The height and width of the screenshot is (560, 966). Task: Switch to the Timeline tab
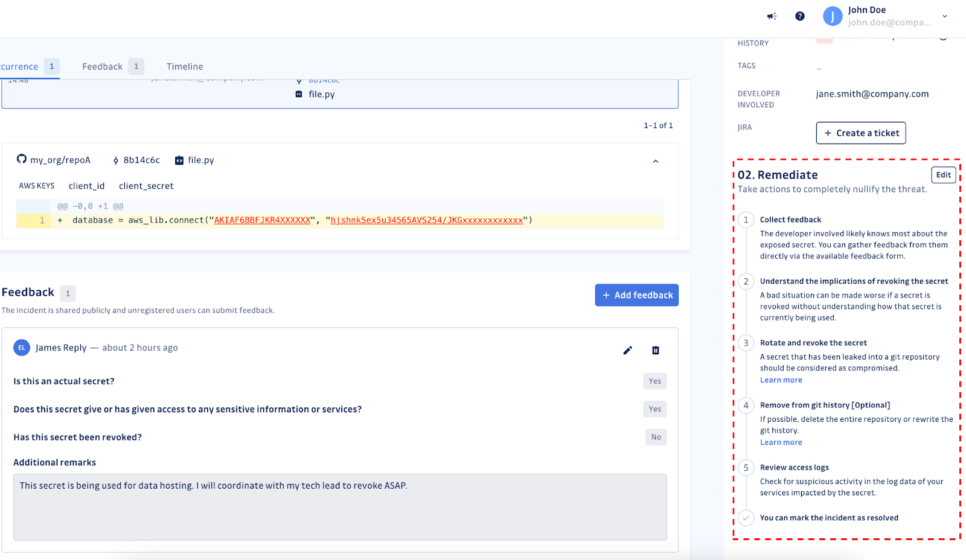click(184, 66)
